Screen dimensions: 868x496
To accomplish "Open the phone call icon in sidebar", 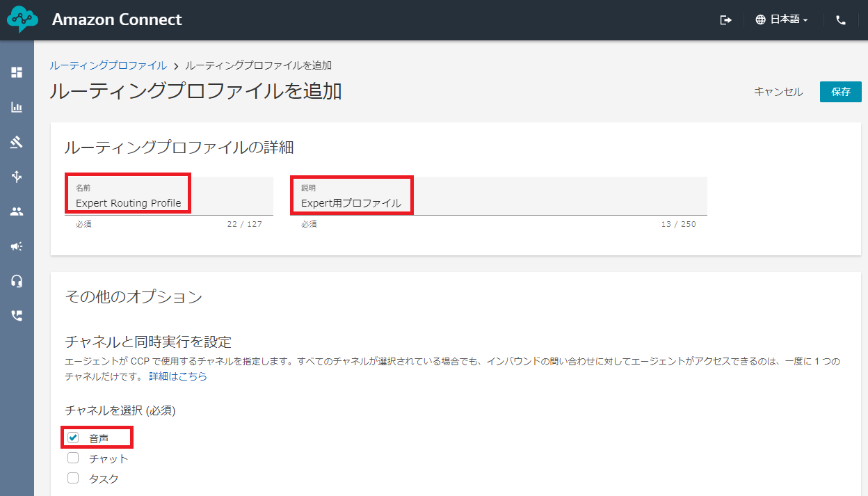I will click(17, 316).
